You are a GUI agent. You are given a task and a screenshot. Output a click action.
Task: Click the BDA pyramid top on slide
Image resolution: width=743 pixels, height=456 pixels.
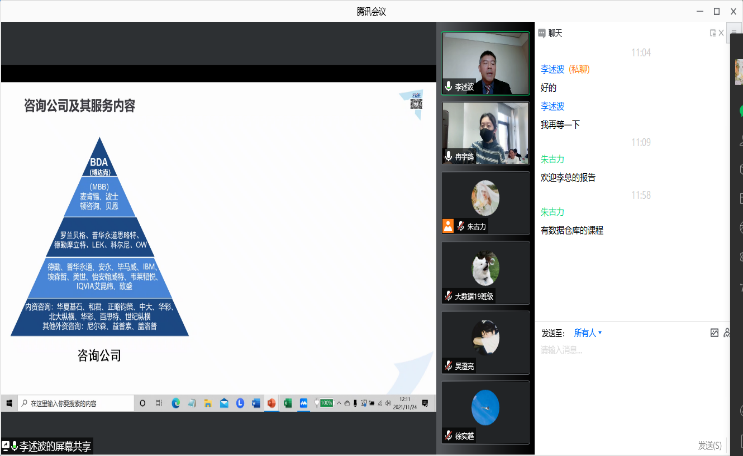[x=99, y=166]
